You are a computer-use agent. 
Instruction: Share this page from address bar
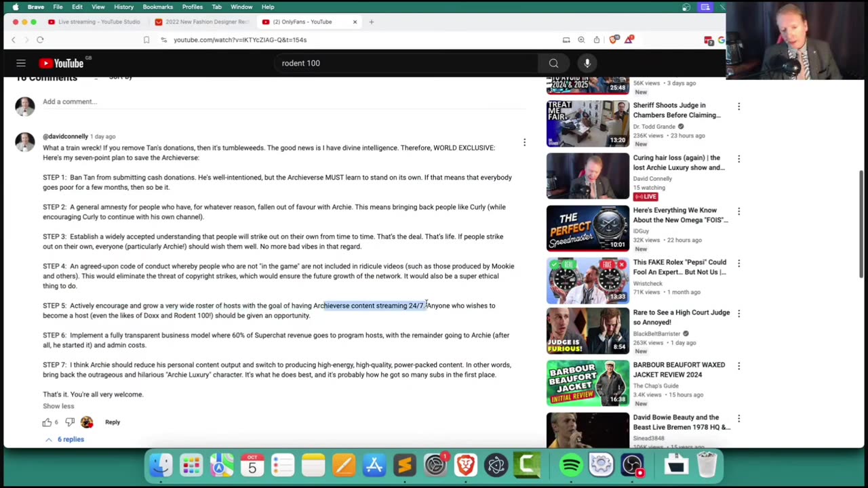tap(597, 40)
